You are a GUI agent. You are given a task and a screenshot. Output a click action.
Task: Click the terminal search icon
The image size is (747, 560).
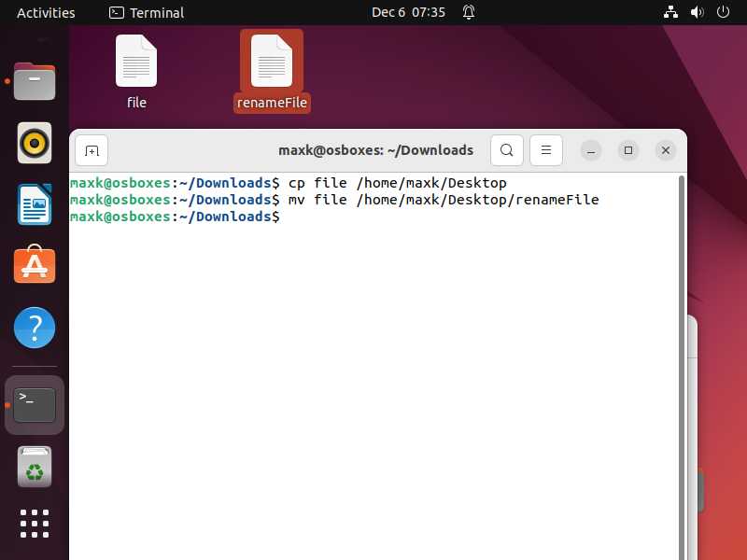pos(507,150)
